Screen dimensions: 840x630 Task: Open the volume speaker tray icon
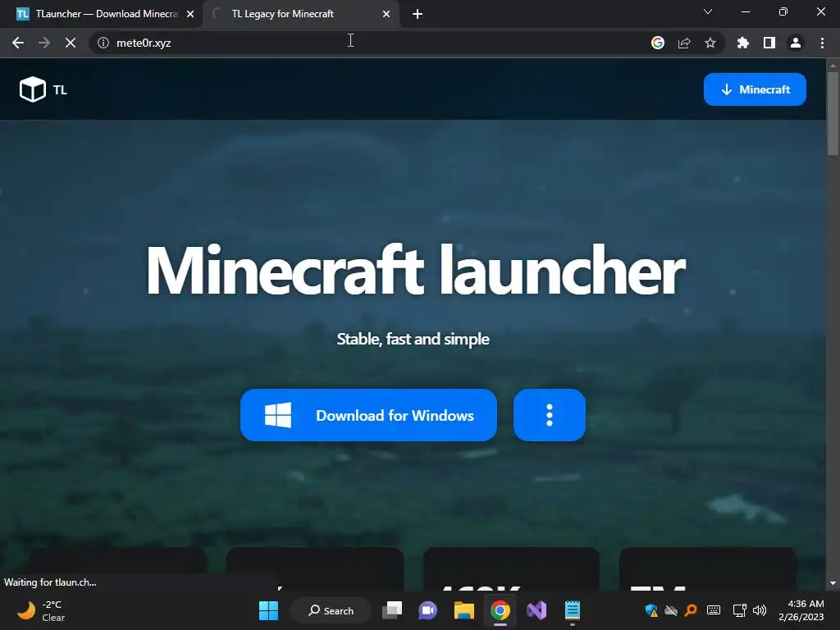click(759, 610)
